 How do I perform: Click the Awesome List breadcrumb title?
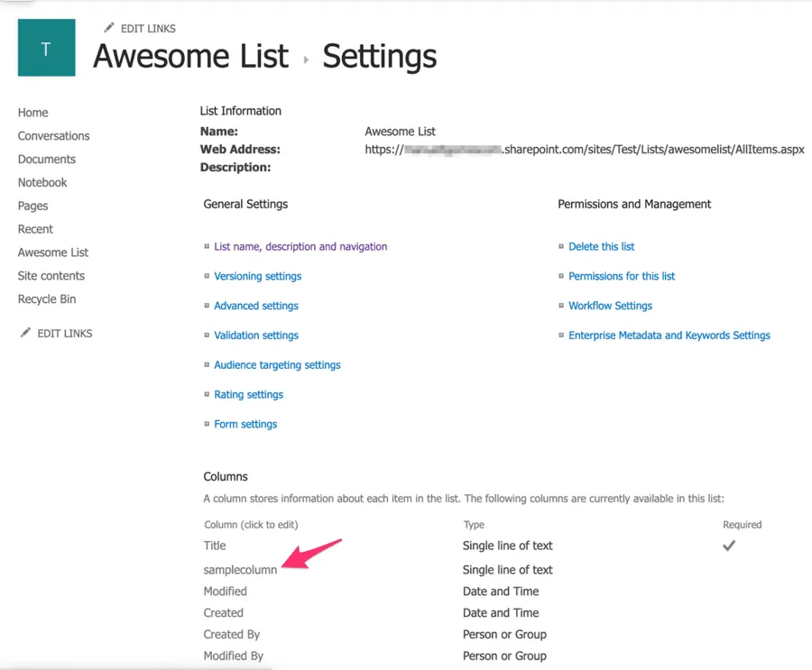(x=190, y=57)
